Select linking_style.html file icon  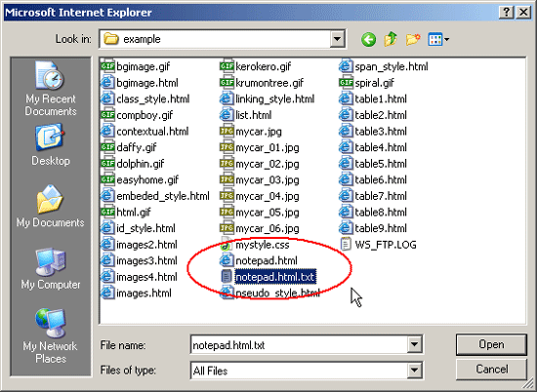[227, 98]
